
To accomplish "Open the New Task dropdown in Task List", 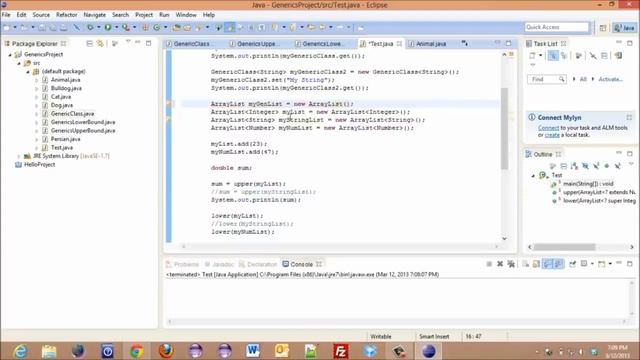I will pyautogui.click(x=540, y=56).
